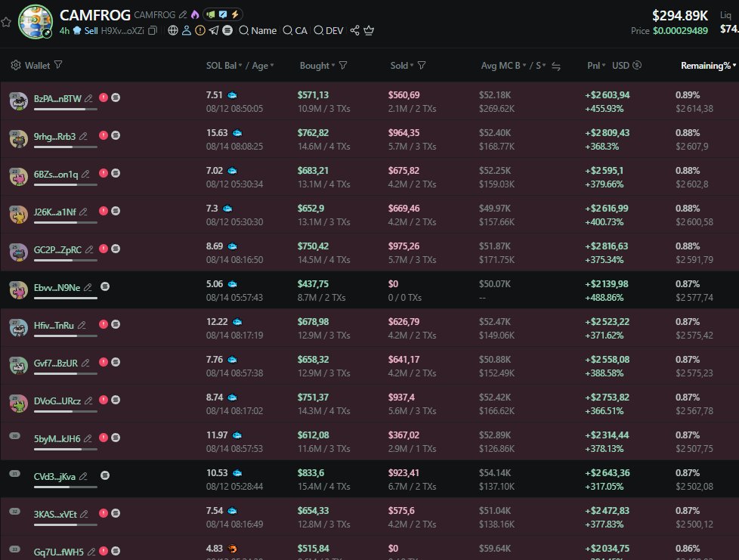Open the blue person profile icon in header
Viewport: 739px width, 560px height.
coord(187,31)
